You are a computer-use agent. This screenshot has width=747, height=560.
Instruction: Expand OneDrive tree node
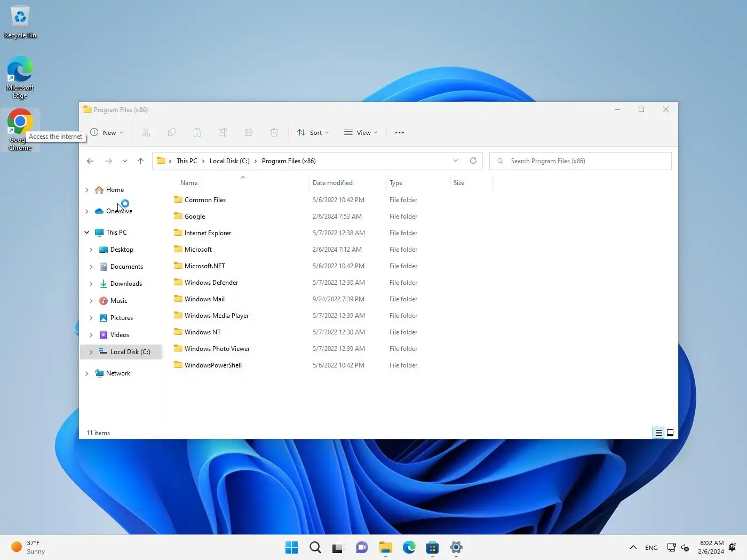pyautogui.click(x=87, y=211)
